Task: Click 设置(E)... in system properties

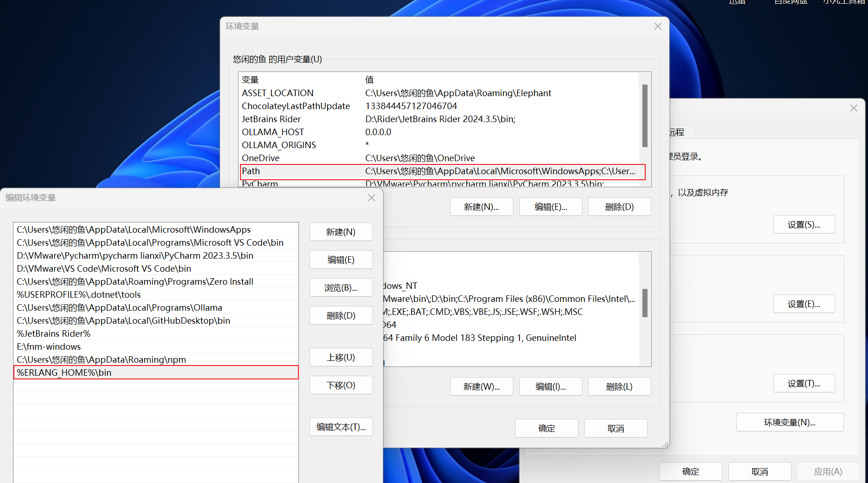Action: [x=804, y=304]
